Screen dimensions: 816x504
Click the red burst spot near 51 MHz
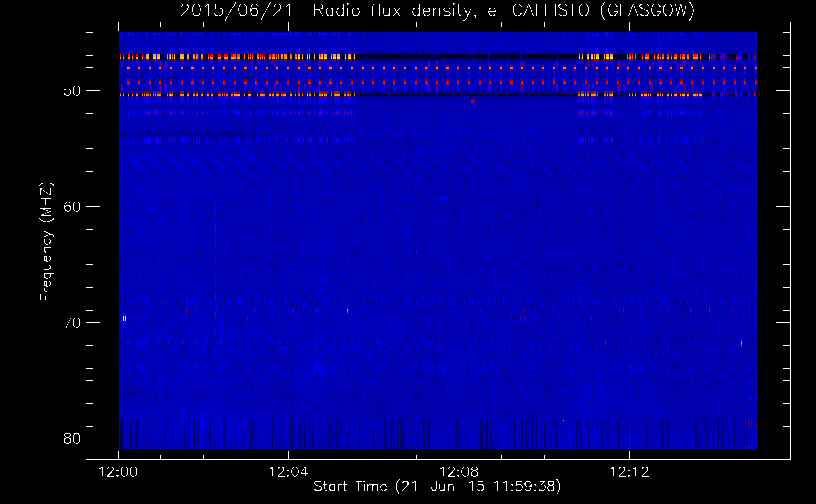473,101
